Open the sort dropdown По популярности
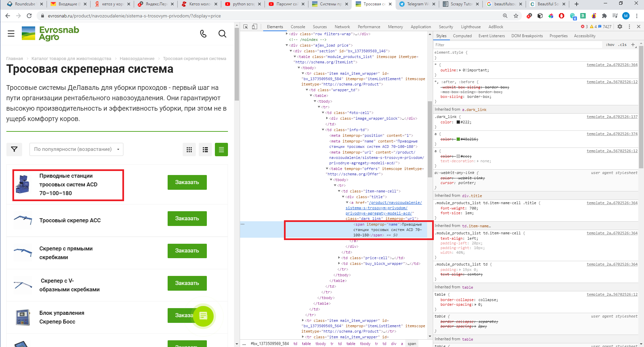The width and height of the screenshot is (644, 347). point(76,149)
